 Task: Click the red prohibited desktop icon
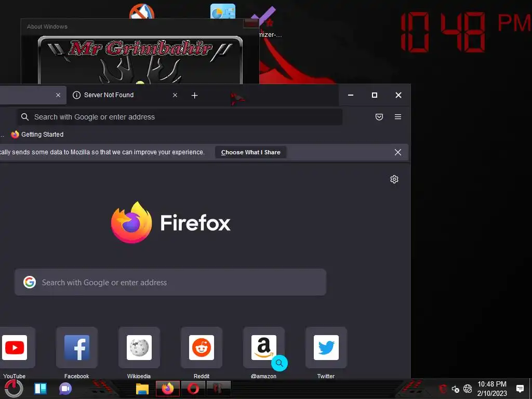(x=142, y=11)
